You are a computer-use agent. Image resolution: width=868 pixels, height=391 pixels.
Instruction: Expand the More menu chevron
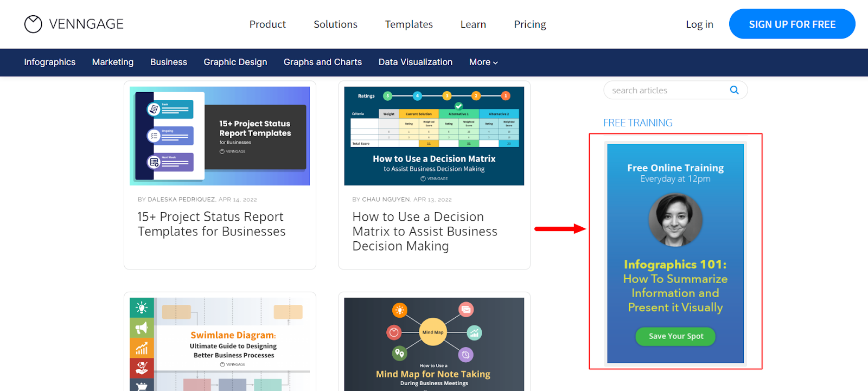pos(495,63)
